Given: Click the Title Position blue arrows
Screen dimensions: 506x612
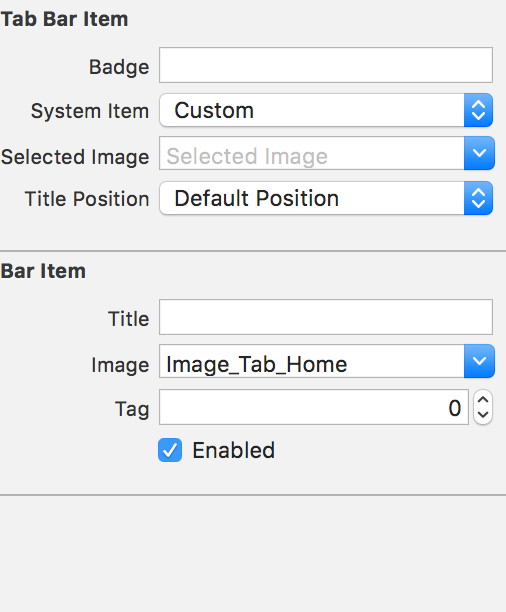Looking at the screenshot, I should point(478,198).
